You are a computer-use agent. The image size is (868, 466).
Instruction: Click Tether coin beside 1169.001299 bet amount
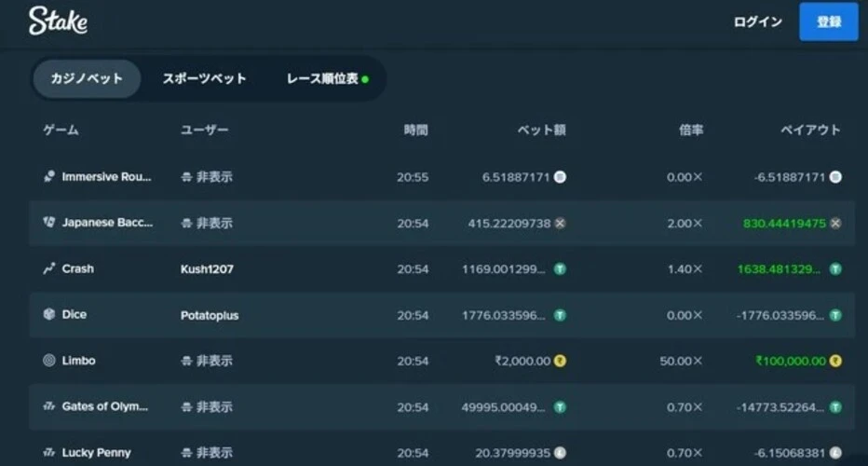[x=561, y=269]
